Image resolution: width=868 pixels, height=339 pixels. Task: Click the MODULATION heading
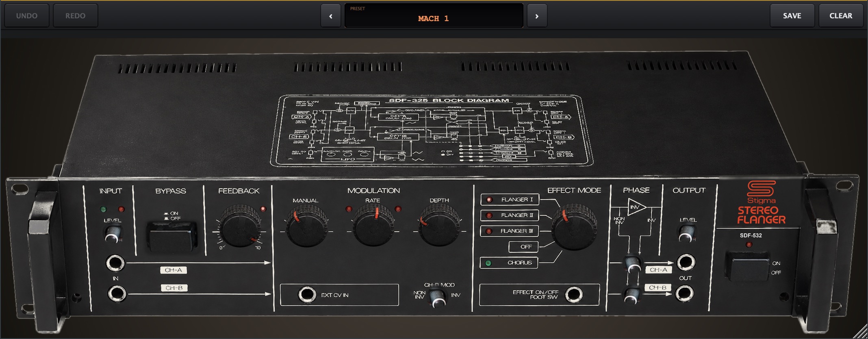tap(373, 190)
